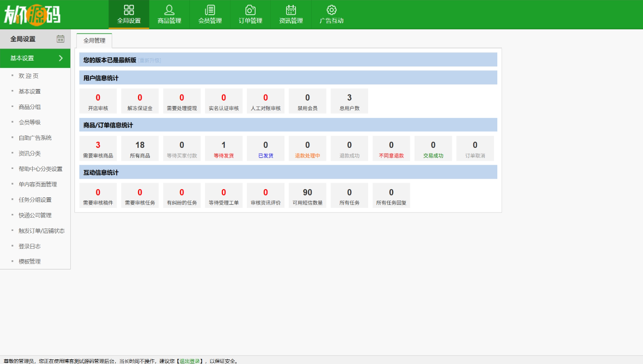Open 会员等级 in the left menu
The width and height of the screenshot is (643, 364).
pos(29,122)
